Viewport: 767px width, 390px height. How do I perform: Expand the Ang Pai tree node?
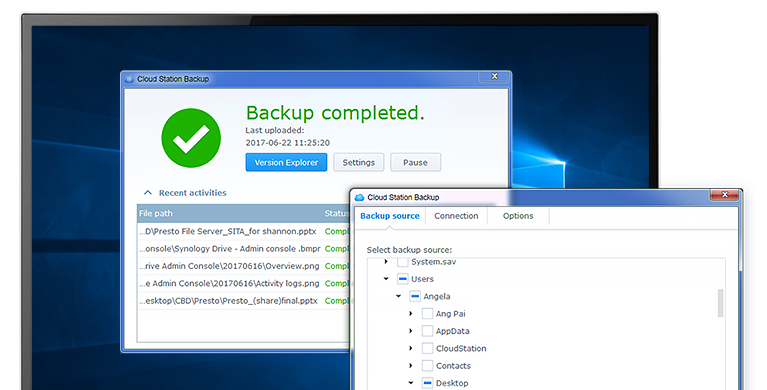pyautogui.click(x=411, y=314)
